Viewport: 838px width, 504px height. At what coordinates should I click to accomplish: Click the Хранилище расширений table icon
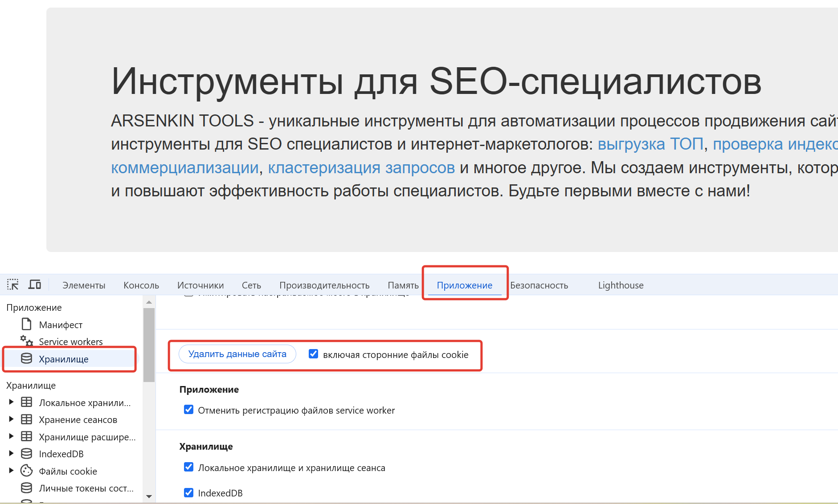[x=27, y=436]
